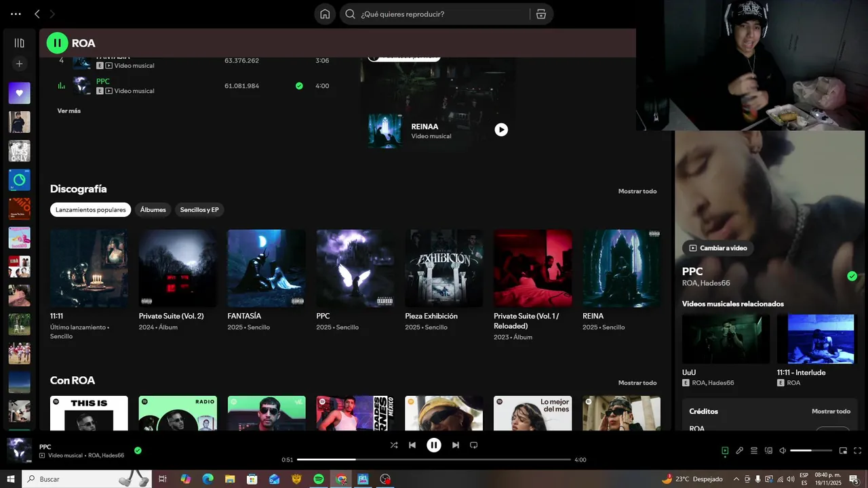
Task: Open Task View on taskbar
Action: tap(163, 479)
